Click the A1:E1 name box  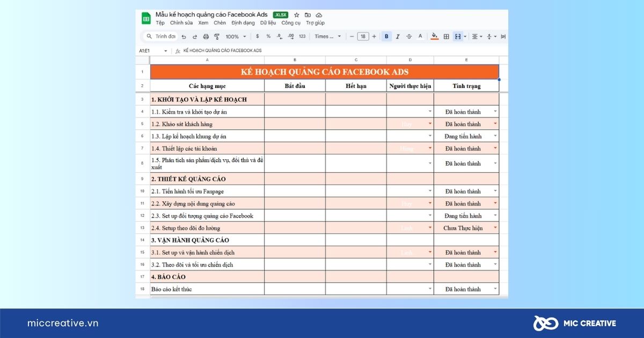tap(146, 50)
